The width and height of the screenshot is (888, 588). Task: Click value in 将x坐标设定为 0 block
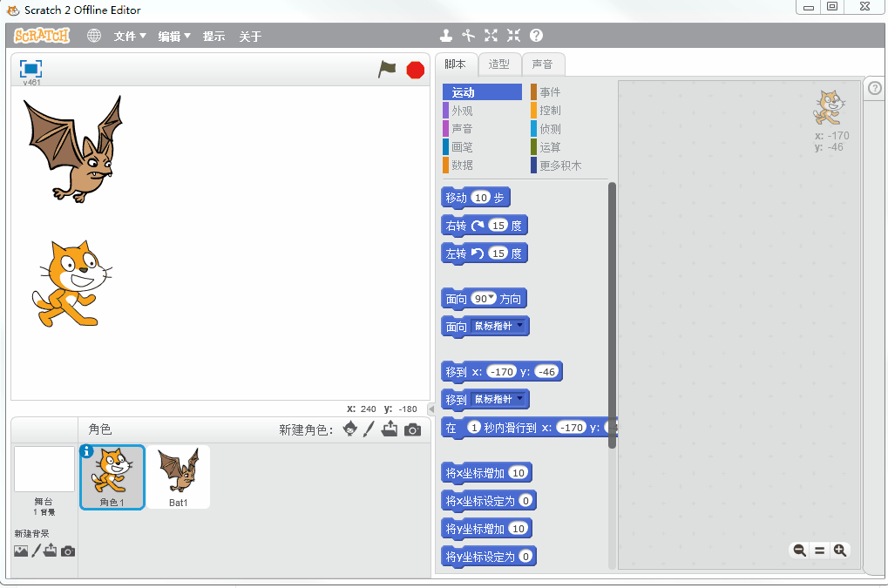pyautogui.click(x=525, y=500)
